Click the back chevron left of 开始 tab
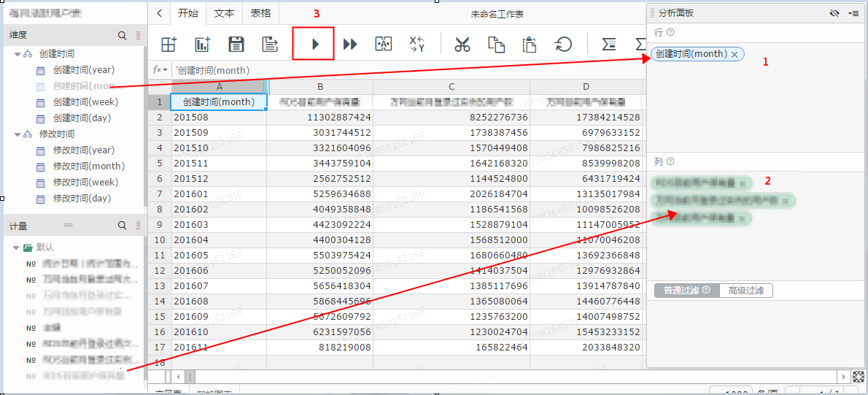 [x=160, y=13]
